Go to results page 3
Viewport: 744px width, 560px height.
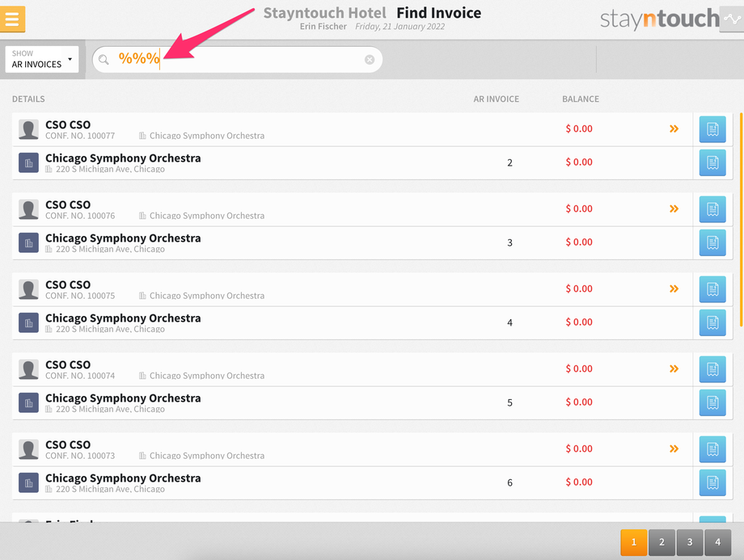pyautogui.click(x=690, y=542)
